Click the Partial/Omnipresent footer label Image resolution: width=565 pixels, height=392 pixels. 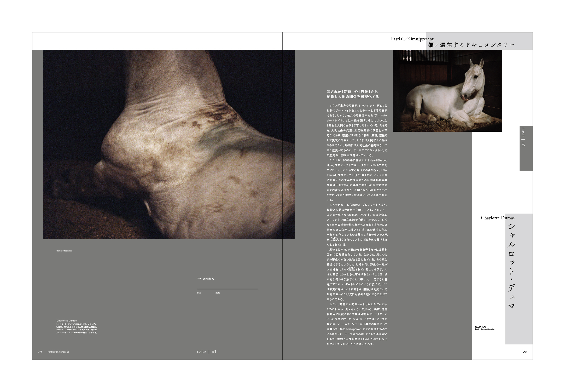click(58, 352)
